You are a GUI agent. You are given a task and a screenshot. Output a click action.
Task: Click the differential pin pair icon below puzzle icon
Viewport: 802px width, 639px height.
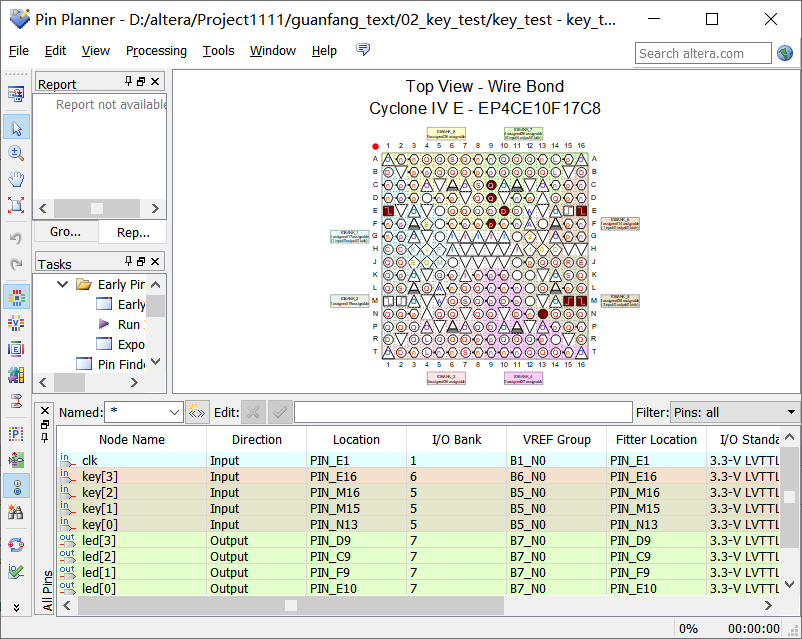pos(16,401)
